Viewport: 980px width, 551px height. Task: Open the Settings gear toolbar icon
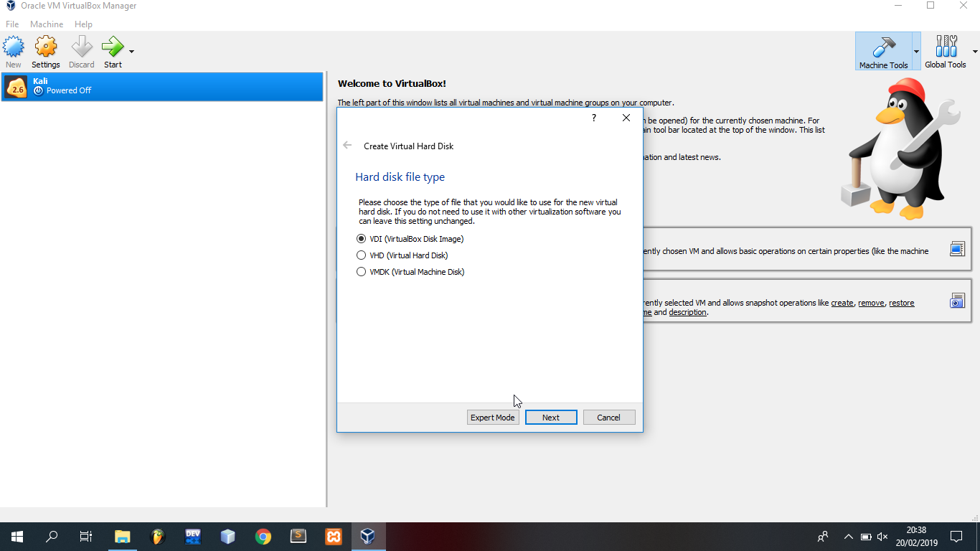[46, 47]
